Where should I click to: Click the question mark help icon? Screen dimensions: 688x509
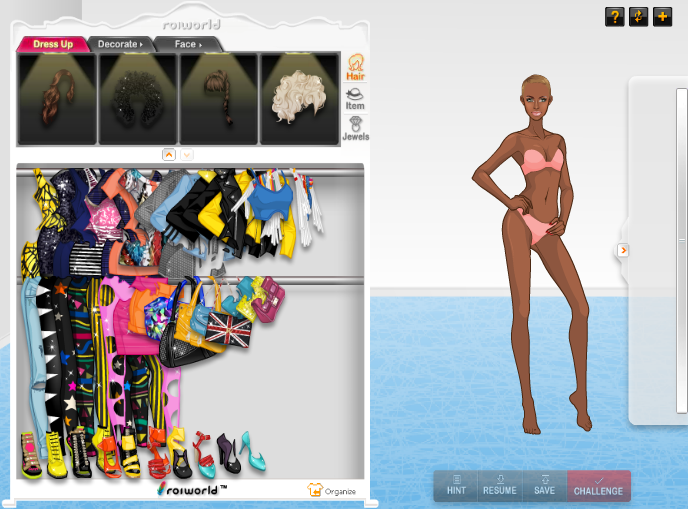click(614, 17)
